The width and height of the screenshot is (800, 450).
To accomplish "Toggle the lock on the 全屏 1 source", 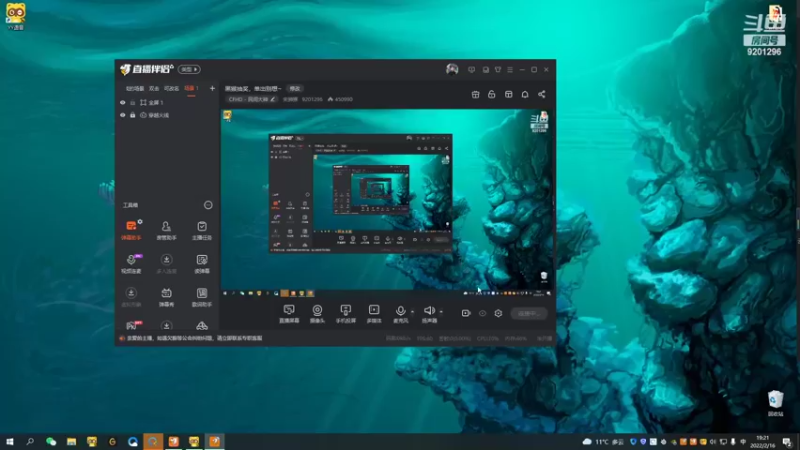I will [133, 103].
